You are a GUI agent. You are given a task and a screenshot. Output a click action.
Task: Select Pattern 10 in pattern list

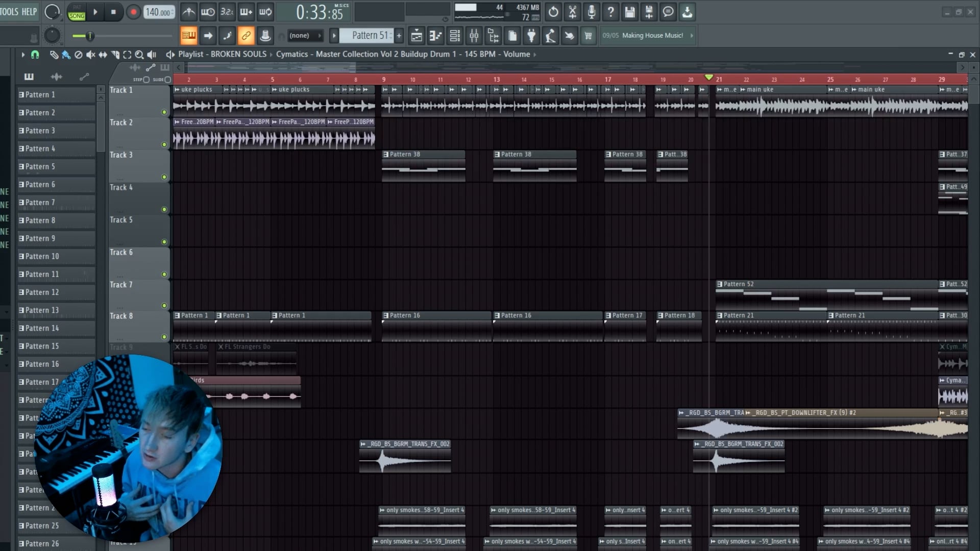pyautogui.click(x=56, y=256)
